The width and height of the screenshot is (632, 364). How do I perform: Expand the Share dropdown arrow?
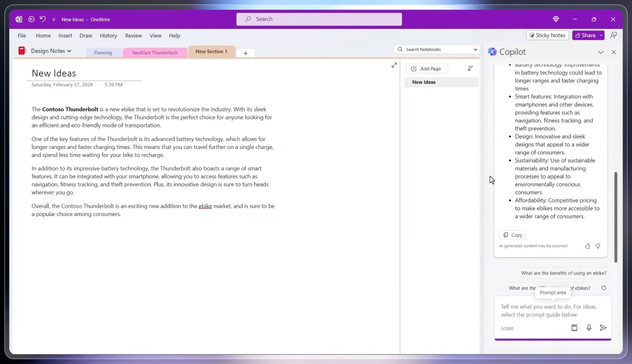pyautogui.click(x=601, y=35)
